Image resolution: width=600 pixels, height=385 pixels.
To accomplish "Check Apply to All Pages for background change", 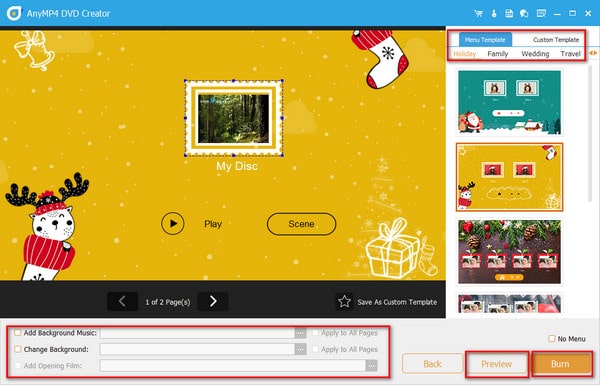I will point(315,349).
